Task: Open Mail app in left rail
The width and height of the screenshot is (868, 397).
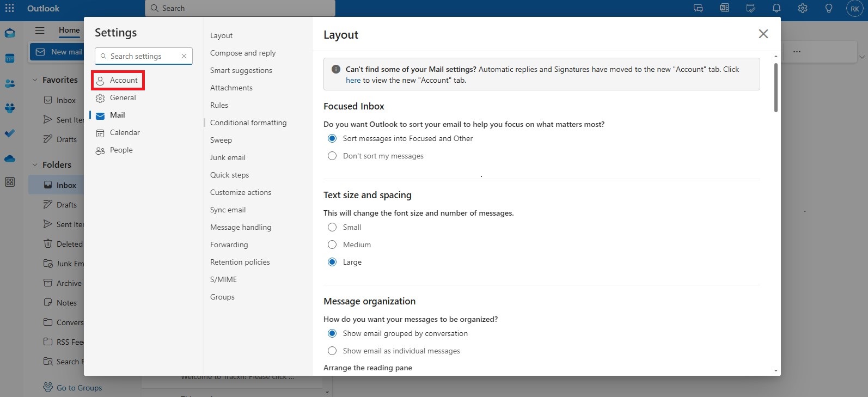Action: 10,33
